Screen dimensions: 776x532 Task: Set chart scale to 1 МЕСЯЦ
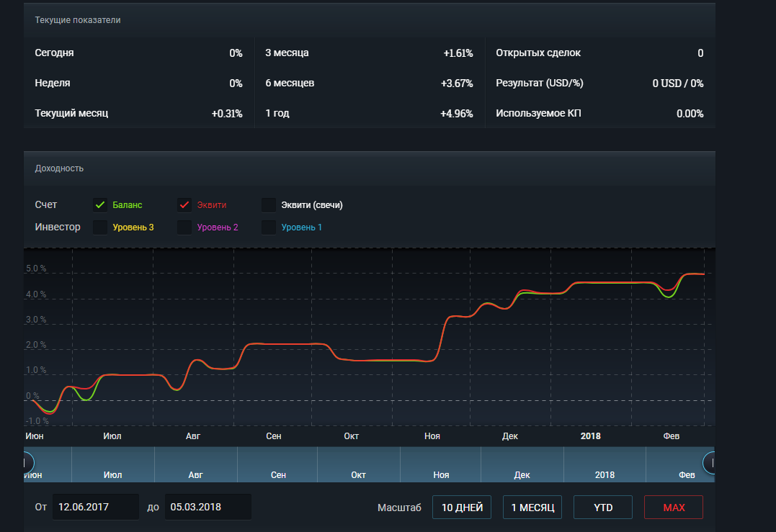coord(532,508)
